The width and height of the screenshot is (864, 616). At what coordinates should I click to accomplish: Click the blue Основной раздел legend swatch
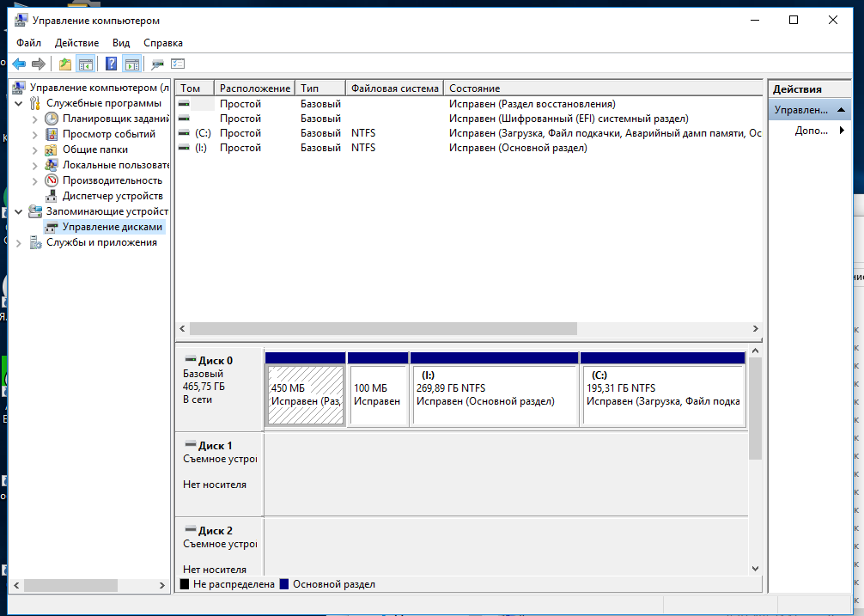tap(284, 584)
